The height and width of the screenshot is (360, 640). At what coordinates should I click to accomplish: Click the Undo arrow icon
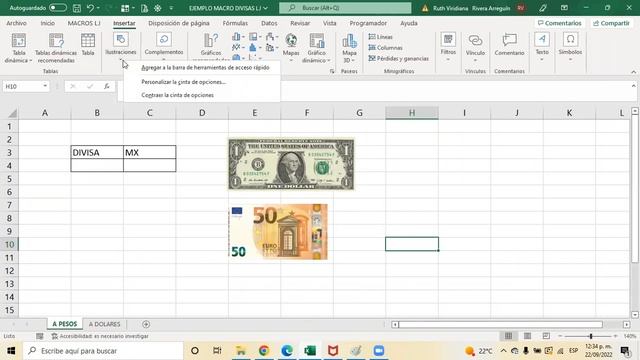click(90, 8)
